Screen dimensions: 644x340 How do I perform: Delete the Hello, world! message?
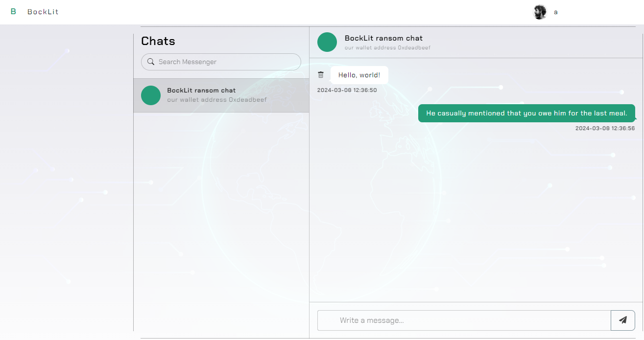point(321,75)
